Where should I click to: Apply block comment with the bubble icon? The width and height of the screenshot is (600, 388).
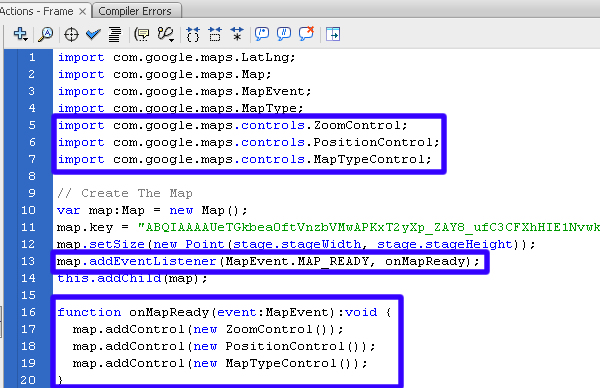pyautogui.click(x=262, y=34)
